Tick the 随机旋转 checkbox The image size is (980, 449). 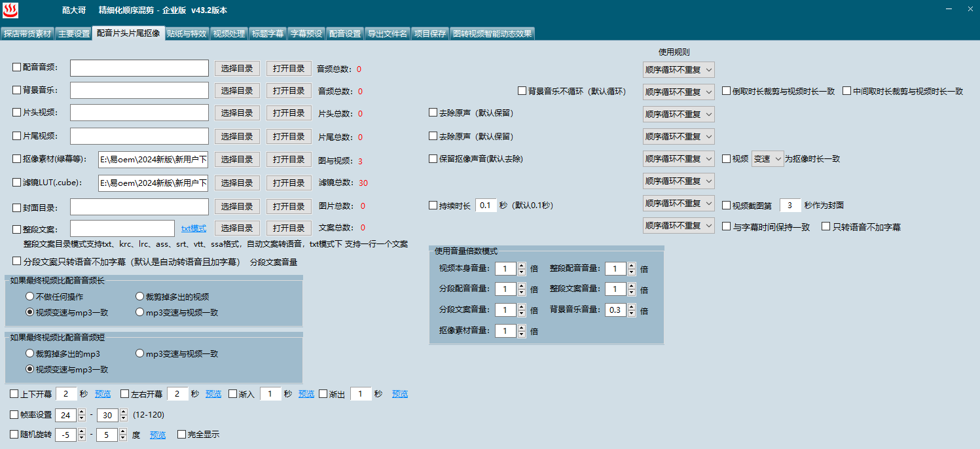(x=14, y=434)
